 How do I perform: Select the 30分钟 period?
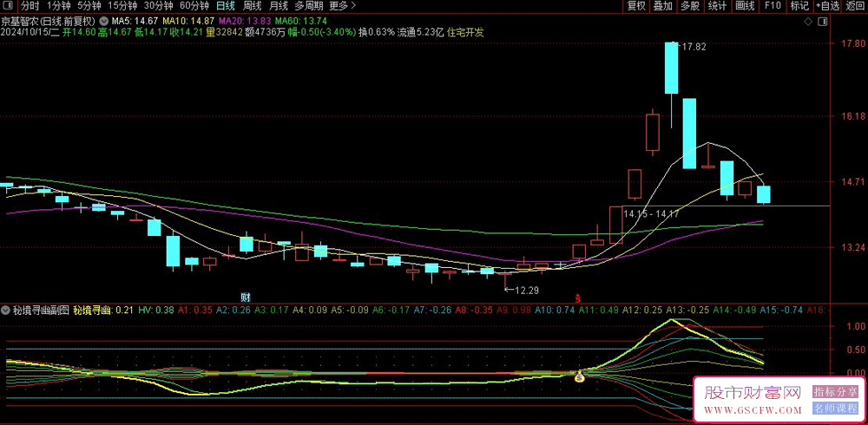(158, 6)
